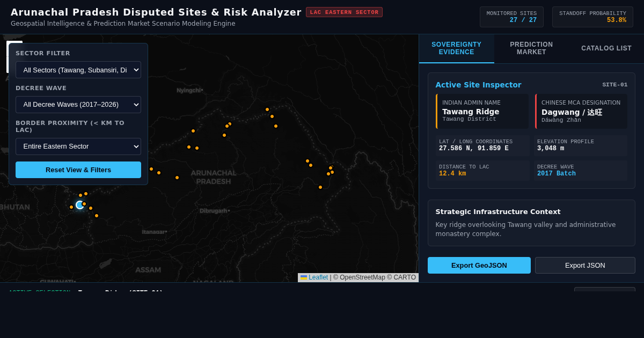This screenshot has height=338, width=644.
Task: Select the highlighted blue Tawang Ridge marker
Action: tap(79, 205)
